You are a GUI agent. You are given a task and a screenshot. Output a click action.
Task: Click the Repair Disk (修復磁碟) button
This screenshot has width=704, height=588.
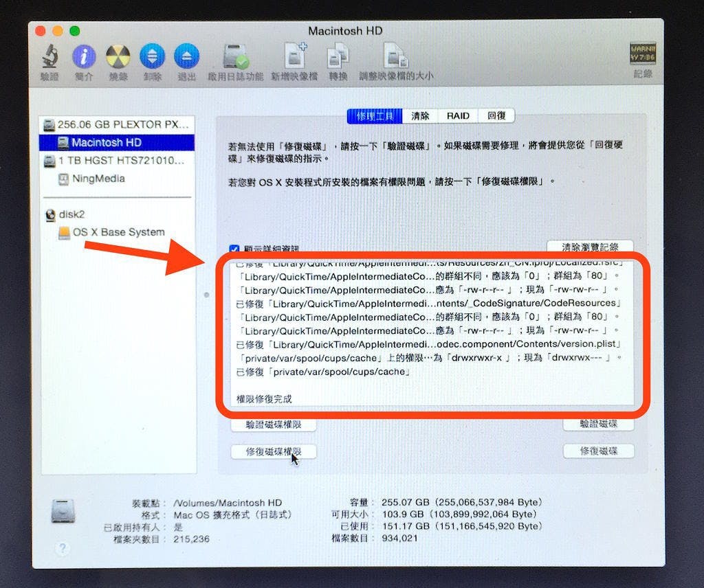(x=599, y=451)
